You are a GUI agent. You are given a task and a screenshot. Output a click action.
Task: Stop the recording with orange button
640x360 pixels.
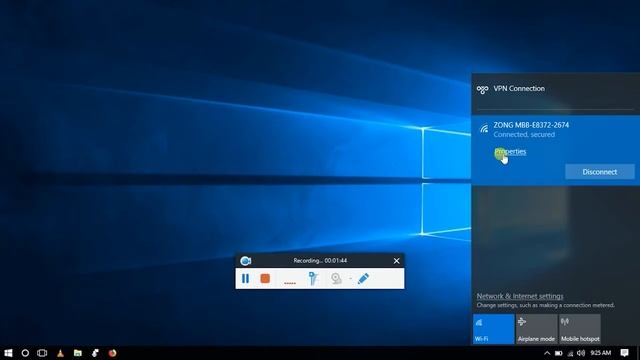point(265,278)
